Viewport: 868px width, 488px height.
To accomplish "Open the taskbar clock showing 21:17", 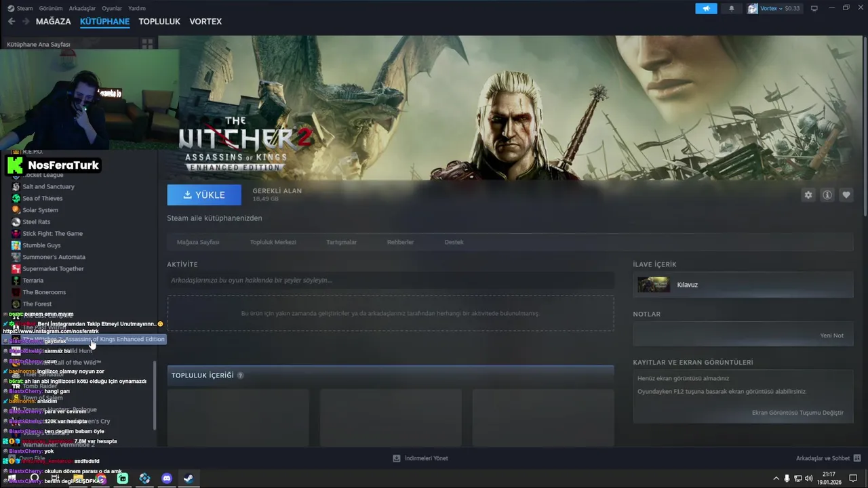I will pyautogui.click(x=829, y=479).
